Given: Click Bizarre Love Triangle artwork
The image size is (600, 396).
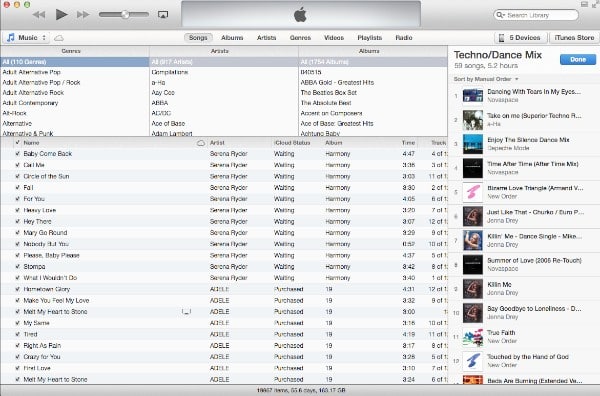Looking at the screenshot, I should pos(473,192).
